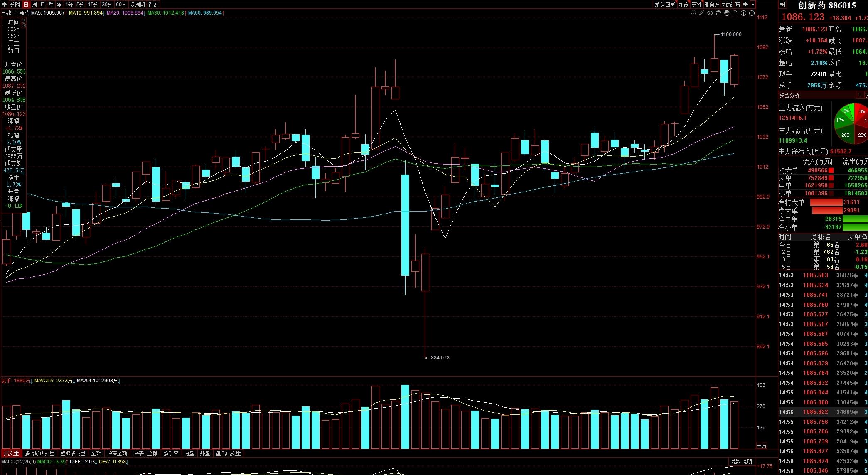Click the 龙头回溯 button
The image size is (868, 475).
pos(665,5)
